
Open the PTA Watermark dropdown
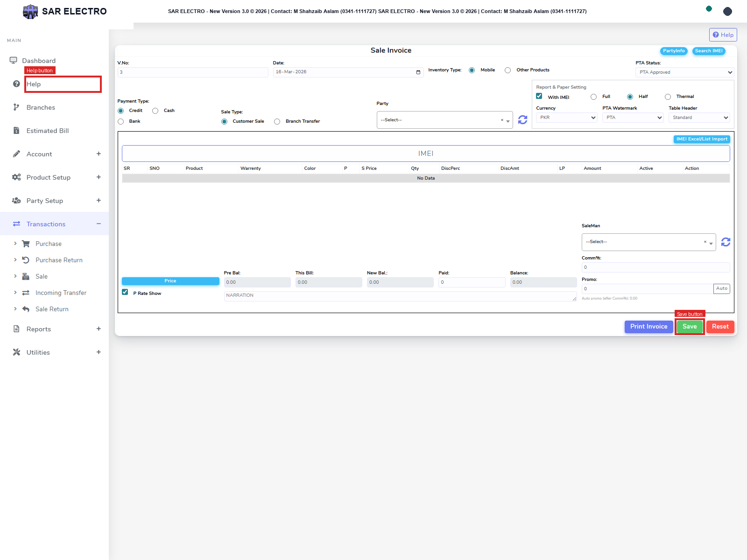click(633, 118)
